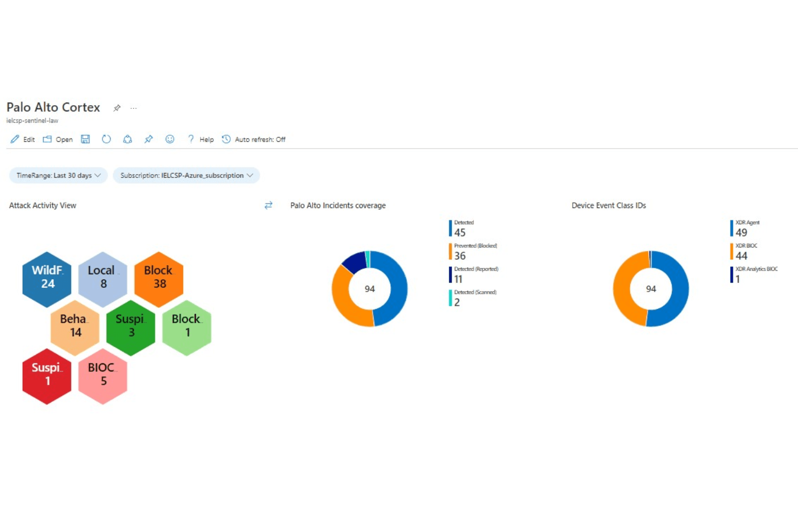Image resolution: width=798 pixels, height=532 pixels.
Task: Click the Detected 45 legend entry
Action: (x=462, y=229)
